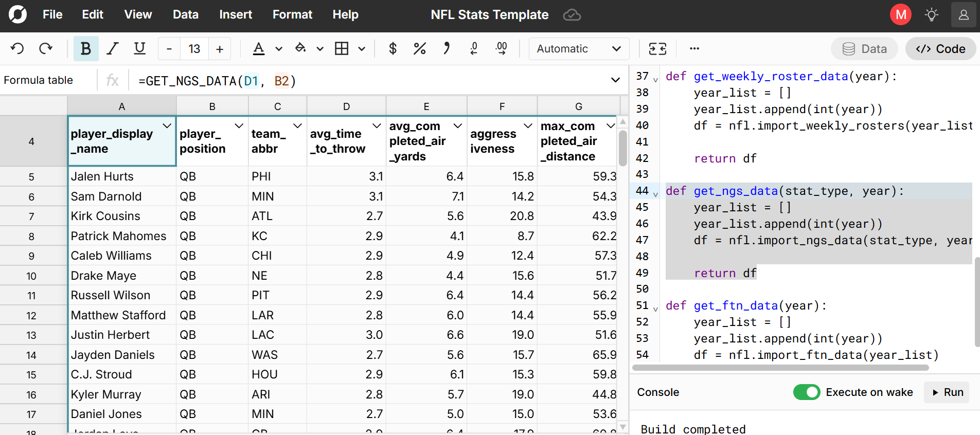Open the more options ellipsis menu
This screenshot has width=980, height=435.
click(x=694, y=49)
